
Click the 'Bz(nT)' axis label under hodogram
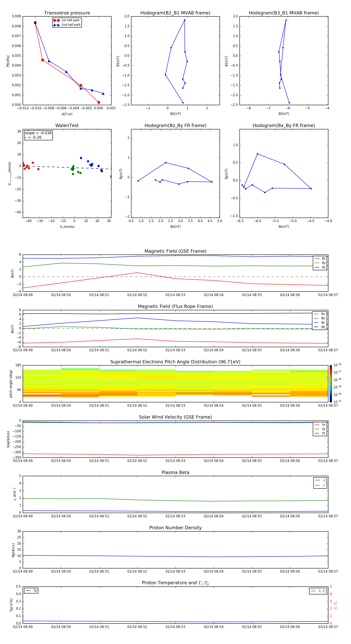[x=175, y=227]
